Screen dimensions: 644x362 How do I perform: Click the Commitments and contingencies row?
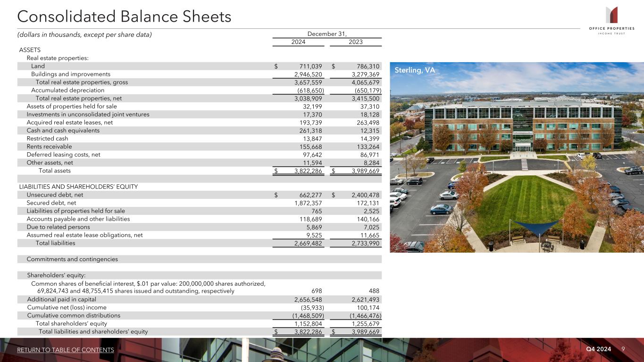(x=72, y=259)
